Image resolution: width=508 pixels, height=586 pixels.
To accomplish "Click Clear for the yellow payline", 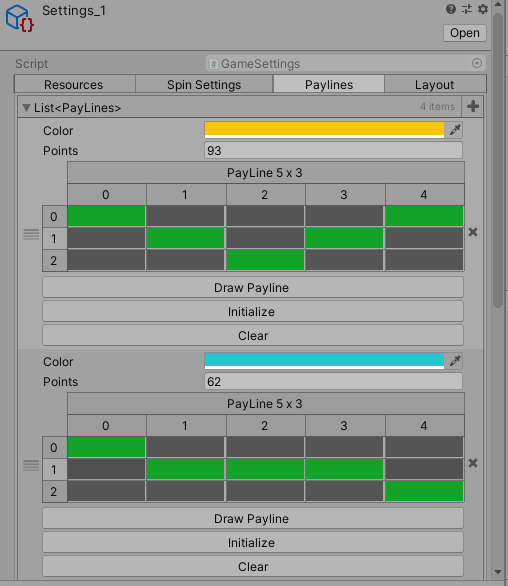I will [253, 335].
